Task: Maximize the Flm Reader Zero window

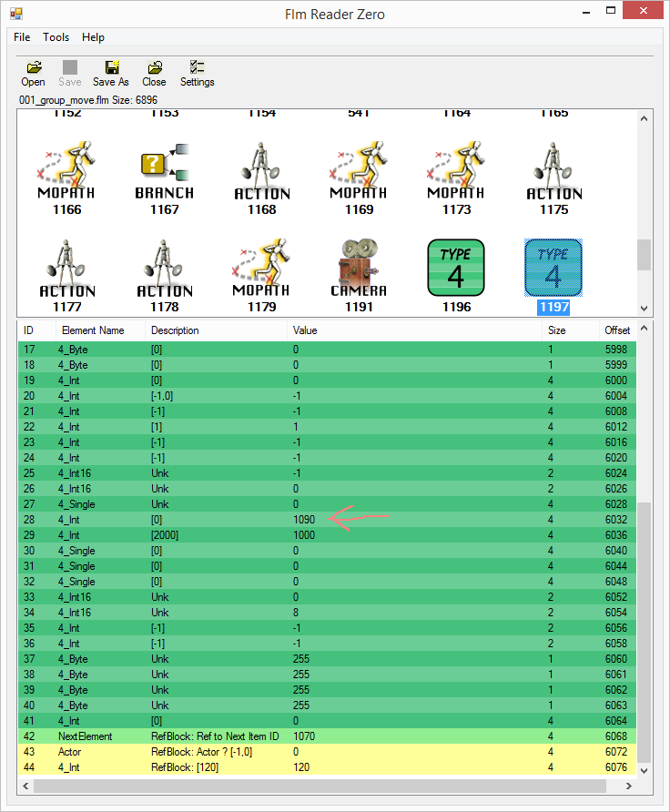Action: (611, 10)
